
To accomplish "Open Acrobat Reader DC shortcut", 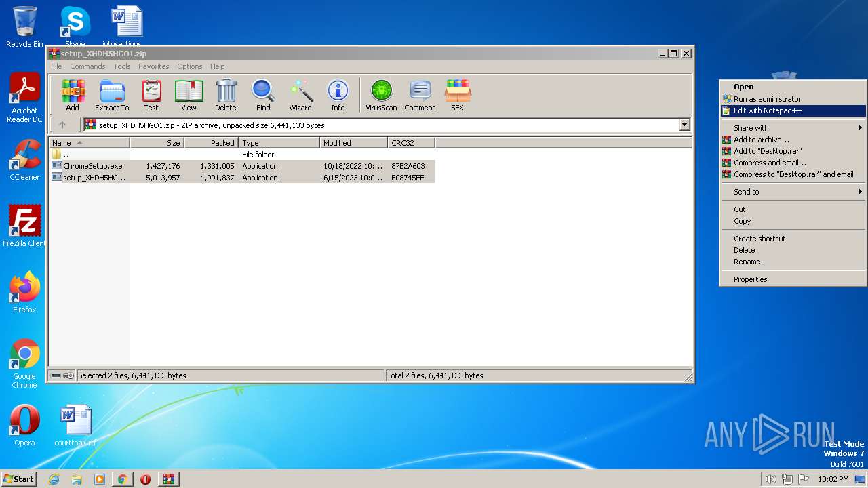I will tap(24, 98).
